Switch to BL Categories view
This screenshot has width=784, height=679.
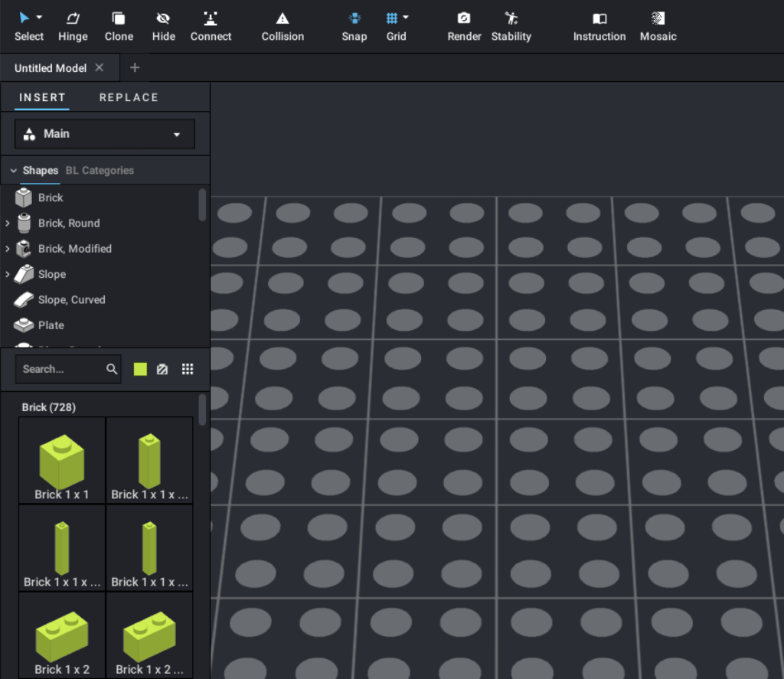coord(100,171)
